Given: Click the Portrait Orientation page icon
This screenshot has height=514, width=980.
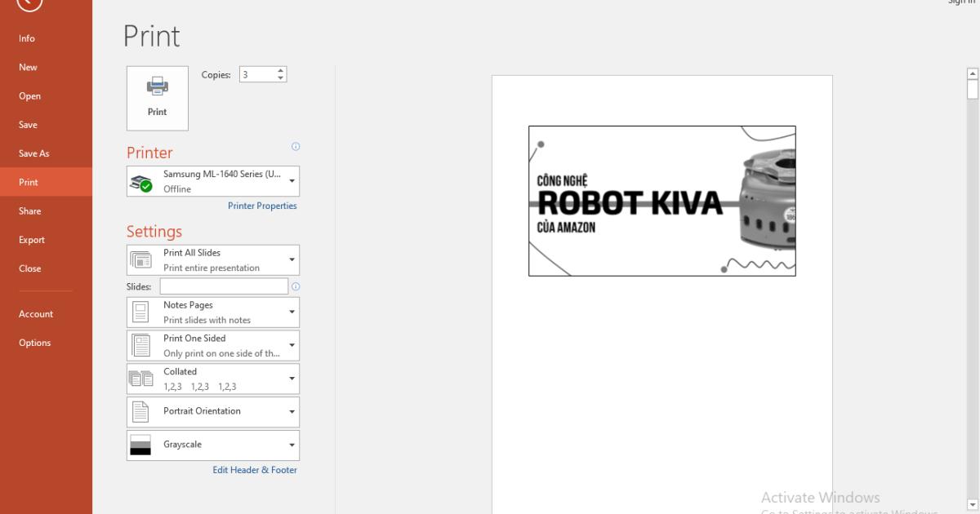Looking at the screenshot, I should (140, 412).
